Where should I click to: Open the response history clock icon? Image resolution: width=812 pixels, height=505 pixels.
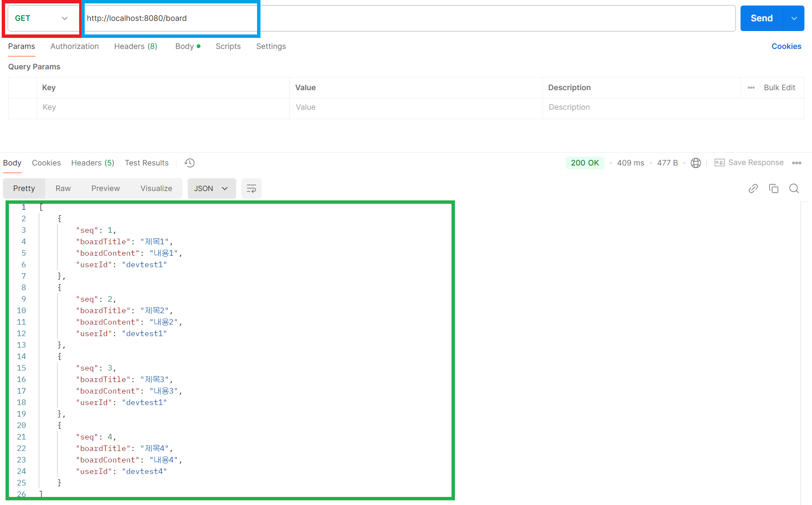click(190, 163)
